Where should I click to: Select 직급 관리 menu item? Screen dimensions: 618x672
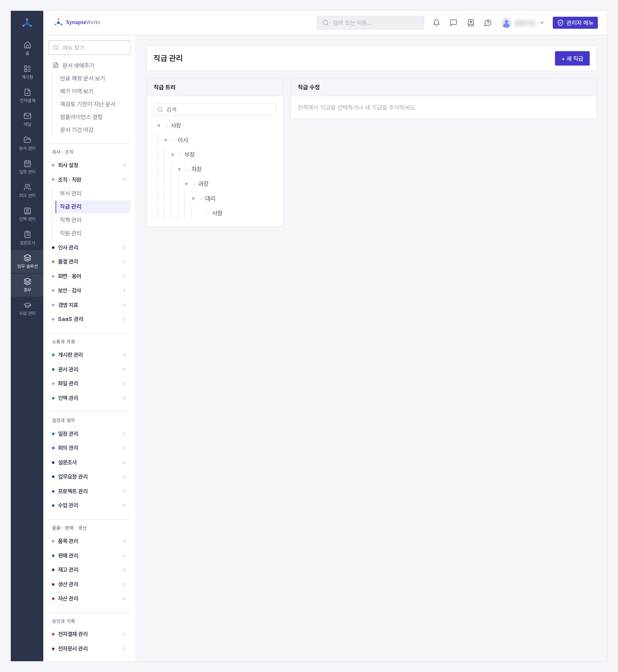click(93, 207)
